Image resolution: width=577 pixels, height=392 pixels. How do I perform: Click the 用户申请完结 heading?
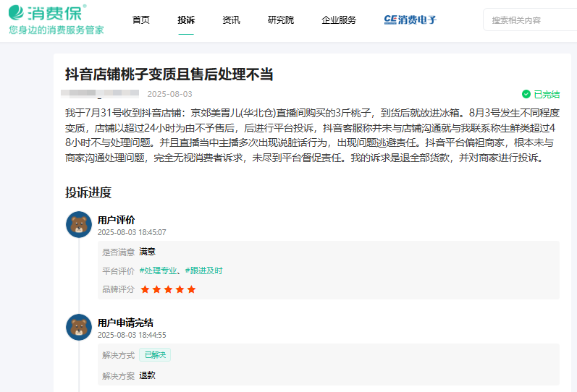tap(125, 323)
